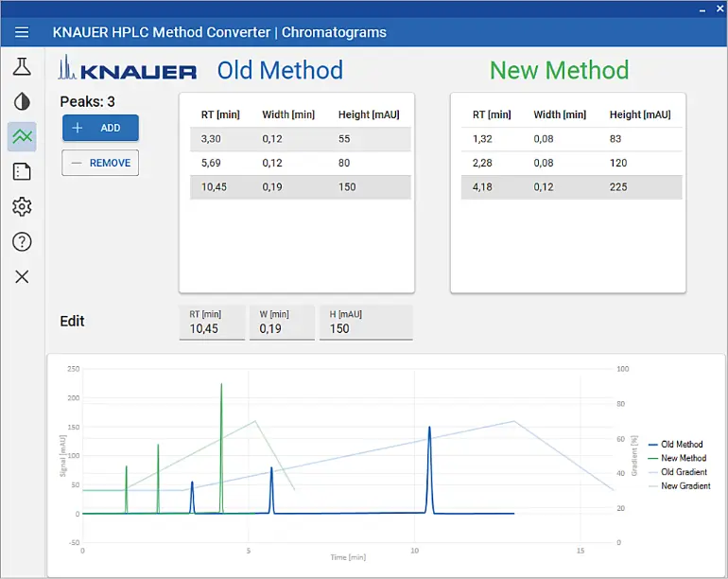Select the chromatograms zigzag sidebar icon
Image resolution: width=728 pixels, height=579 pixels.
[22, 136]
